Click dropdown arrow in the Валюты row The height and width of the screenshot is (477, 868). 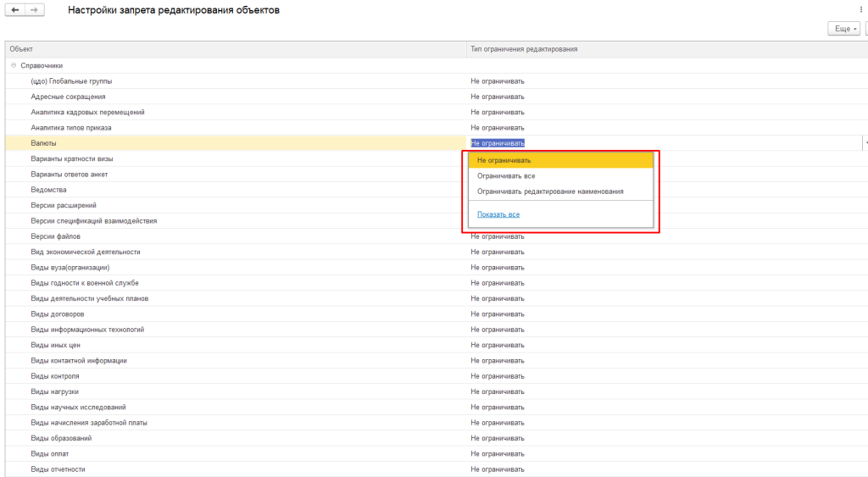(x=865, y=143)
